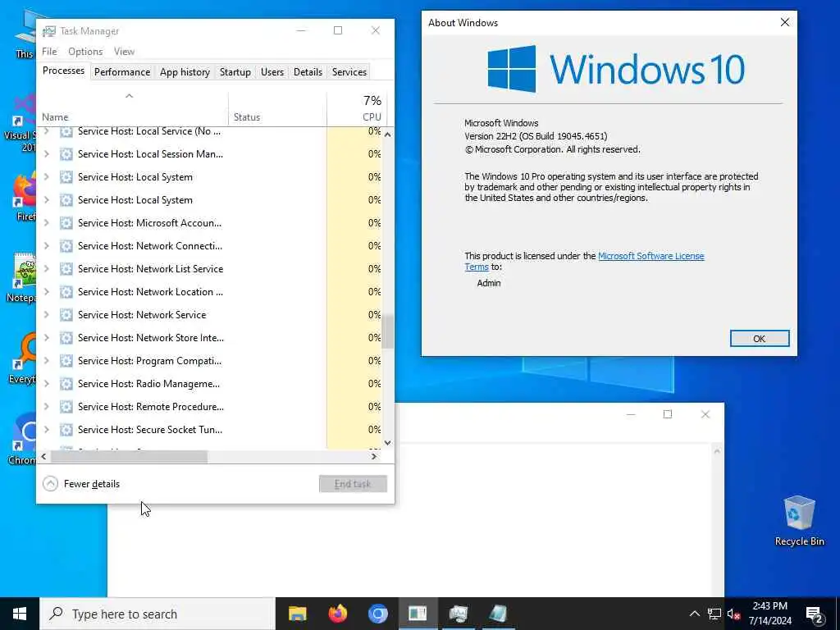Screen dimensions: 840x630
Task: Expand Service Host: Local Session Manager row
Action: 47,154
